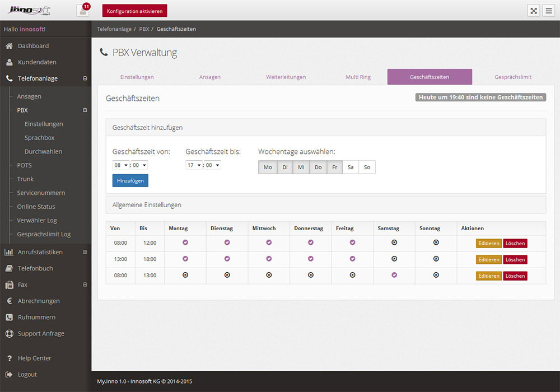
Task: Click Samstag check icon in 08:00–13:00 row
Action: [x=394, y=275]
